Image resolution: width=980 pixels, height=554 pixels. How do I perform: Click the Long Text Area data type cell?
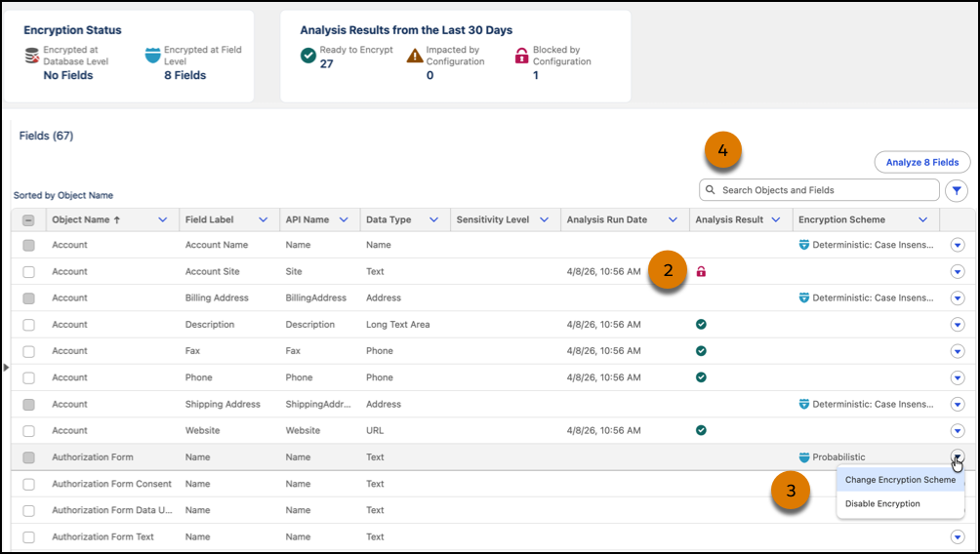click(x=398, y=324)
